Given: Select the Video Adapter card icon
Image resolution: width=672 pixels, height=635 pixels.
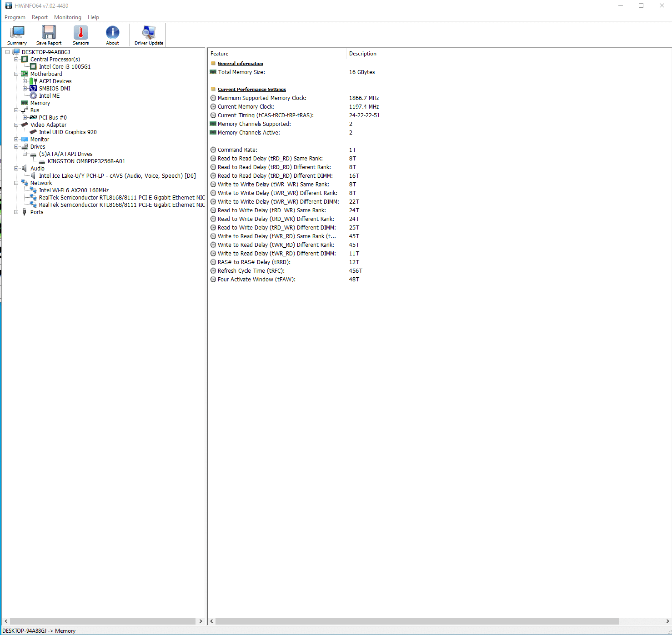Looking at the screenshot, I should click(x=25, y=125).
